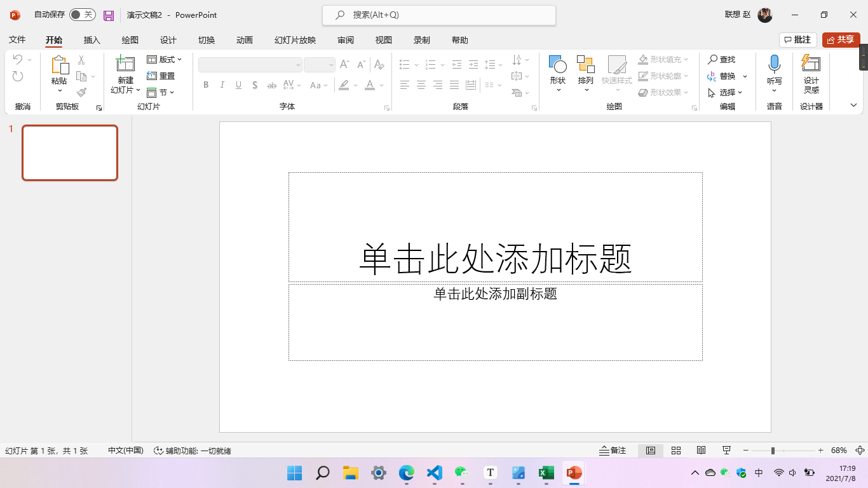Click the Redo arrow icon
868x488 pixels.
(18, 76)
